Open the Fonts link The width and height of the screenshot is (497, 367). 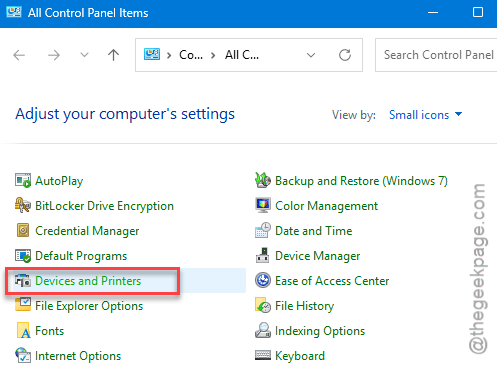coord(49,331)
